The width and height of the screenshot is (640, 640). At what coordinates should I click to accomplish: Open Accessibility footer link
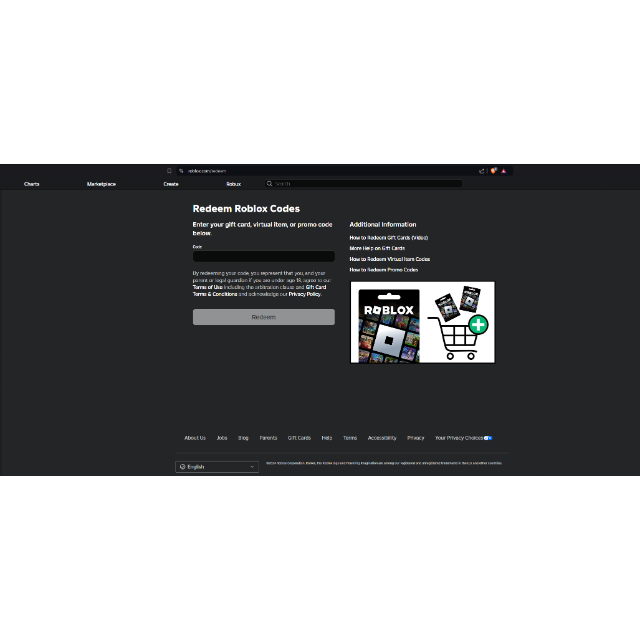coord(382,438)
